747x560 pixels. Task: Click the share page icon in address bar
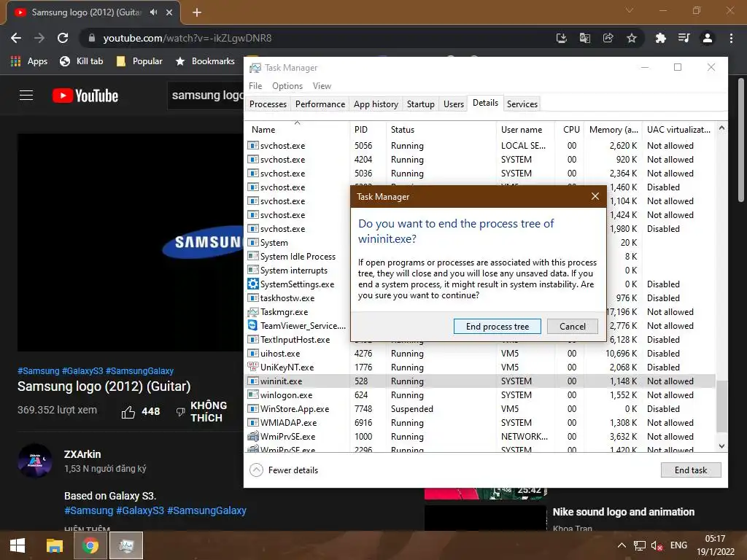[x=608, y=38]
